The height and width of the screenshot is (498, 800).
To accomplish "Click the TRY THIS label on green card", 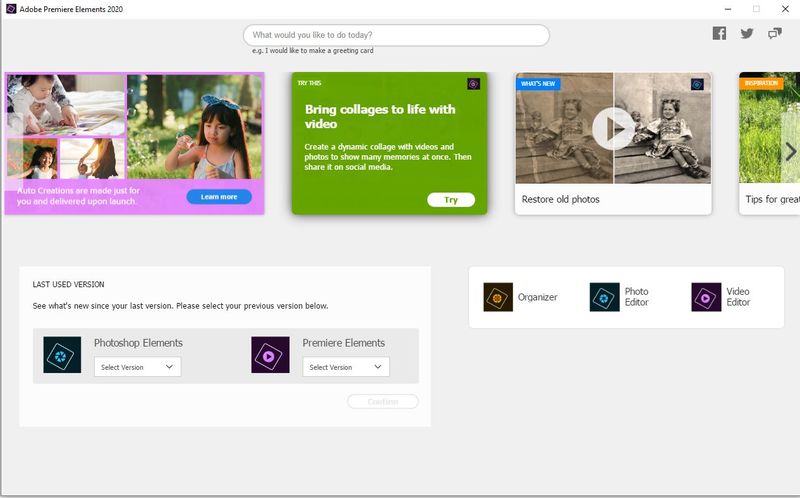I will (x=310, y=83).
